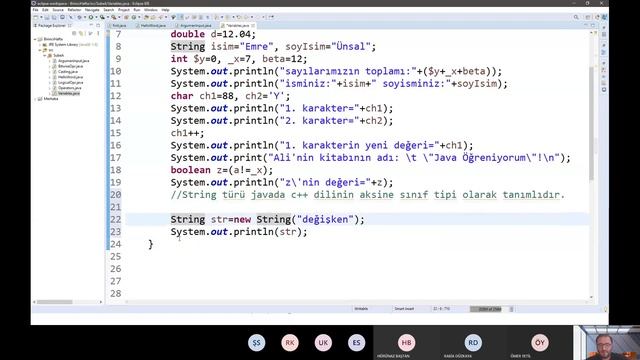The height and width of the screenshot is (360, 640).
Task: Open the Window menu
Action: coord(151,10)
